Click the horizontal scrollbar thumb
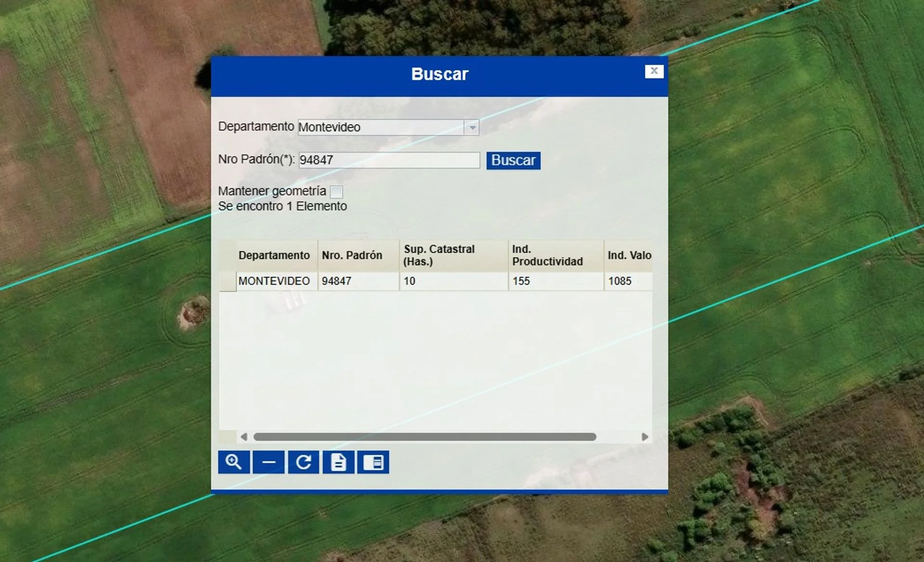924x562 pixels. coord(424,437)
